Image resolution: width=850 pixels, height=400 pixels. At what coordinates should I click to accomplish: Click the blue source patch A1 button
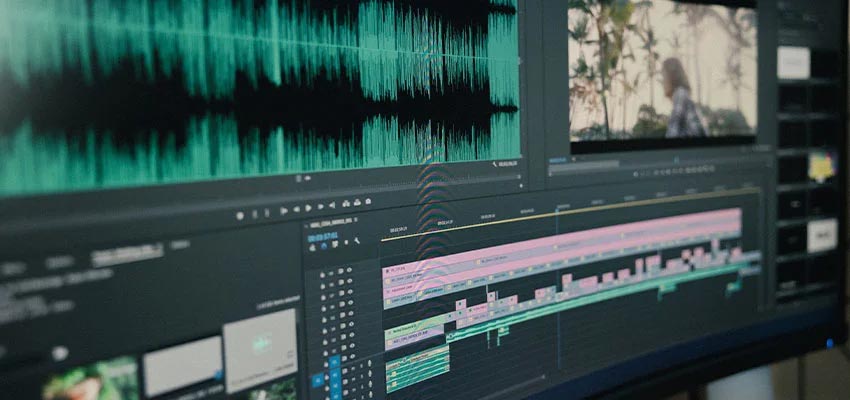317,380
